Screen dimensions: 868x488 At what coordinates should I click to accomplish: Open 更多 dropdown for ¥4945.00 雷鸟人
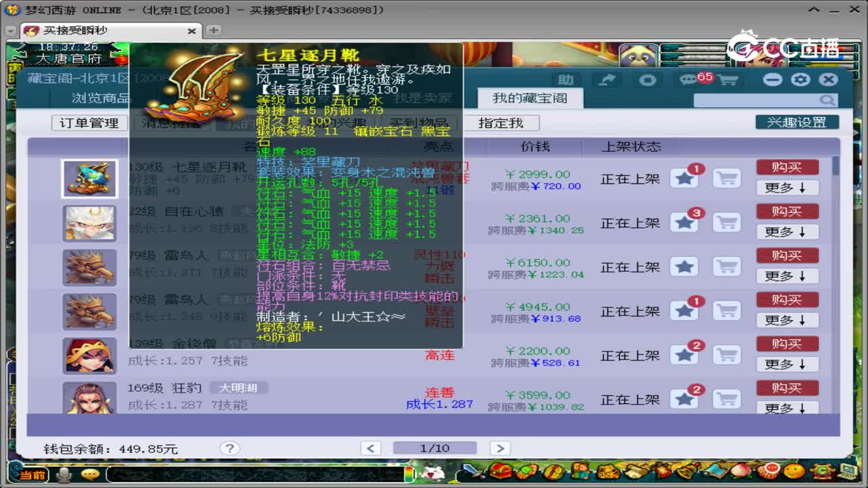[x=787, y=320]
